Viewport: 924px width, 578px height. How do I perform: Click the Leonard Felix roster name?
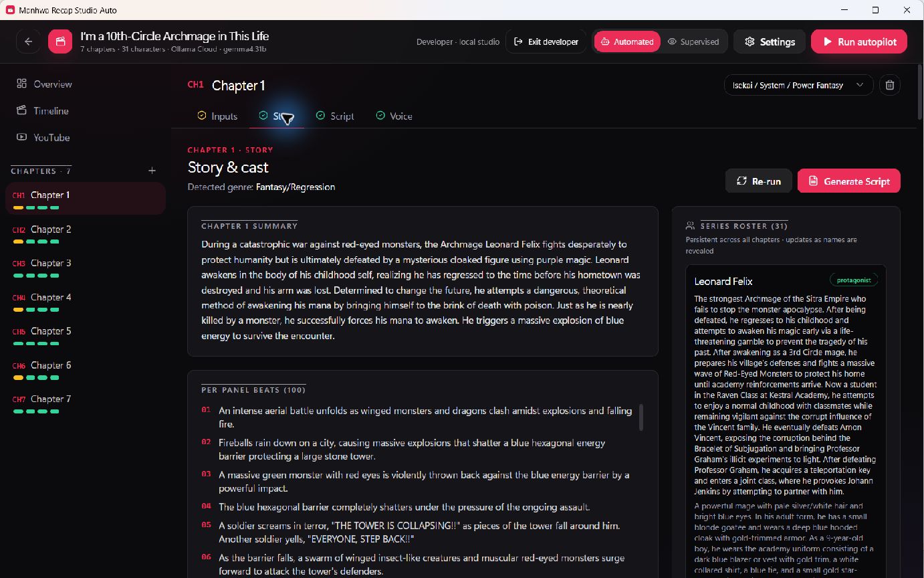coord(723,281)
